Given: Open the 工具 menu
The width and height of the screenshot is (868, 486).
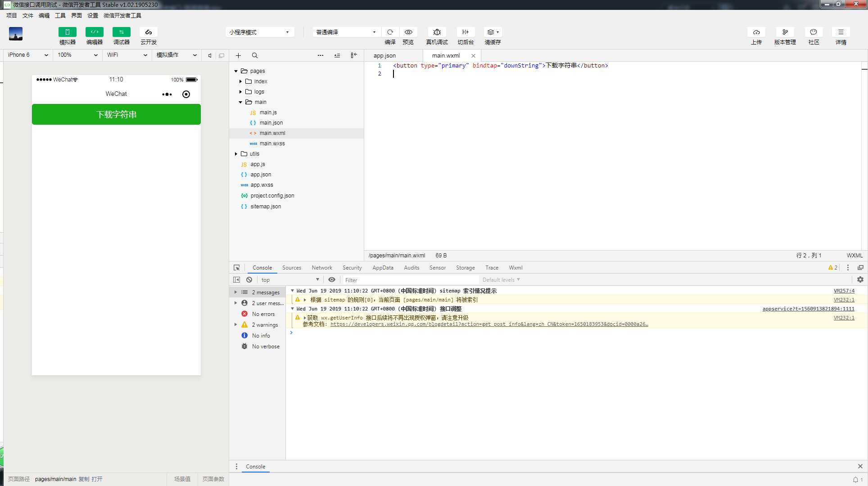Looking at the screenshot, I should tap(60, 15).
